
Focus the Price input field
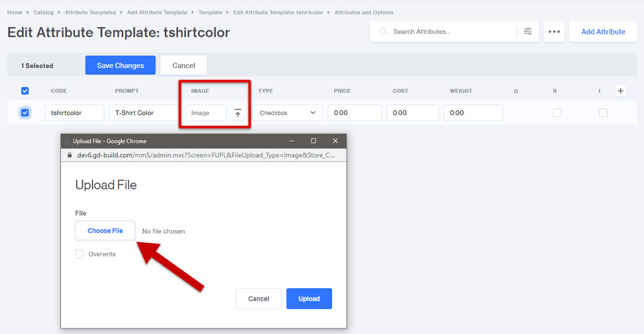click(x=355, y=113)
